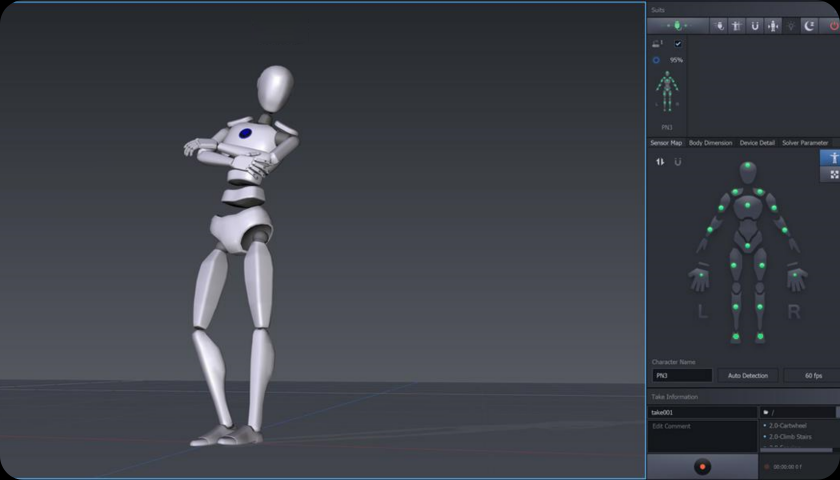
Task: Open the 60 fps frame rate dropdown
Action: (810, 375)
